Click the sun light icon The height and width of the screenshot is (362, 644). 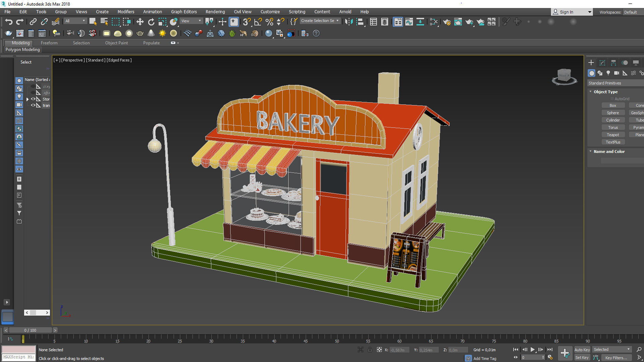(162, 33)
